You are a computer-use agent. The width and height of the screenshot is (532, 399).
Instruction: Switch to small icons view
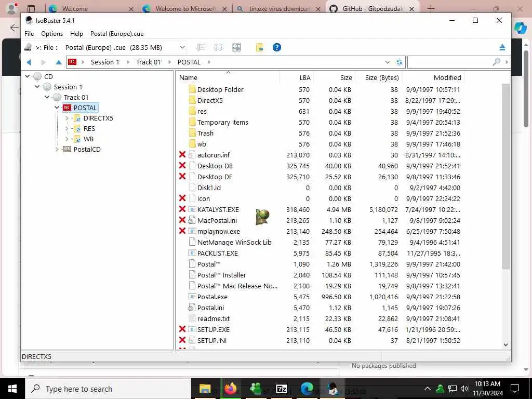coord(219,47)
